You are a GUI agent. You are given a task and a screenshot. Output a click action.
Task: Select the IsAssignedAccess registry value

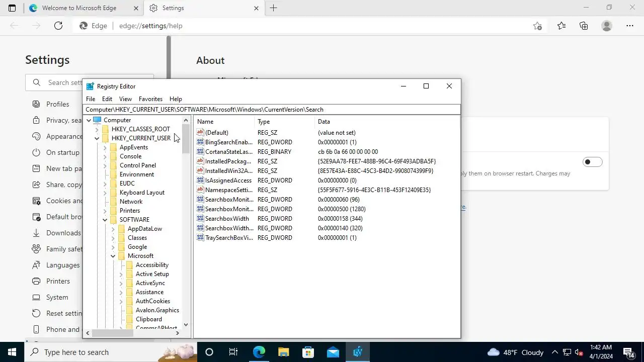(x=228, y=180)
